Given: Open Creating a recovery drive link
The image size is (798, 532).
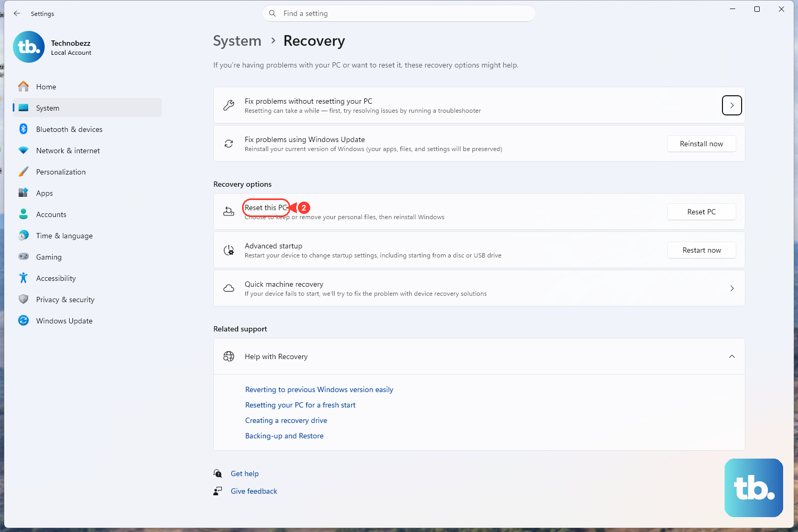Looking at the screenshot, I should [286, 420].
